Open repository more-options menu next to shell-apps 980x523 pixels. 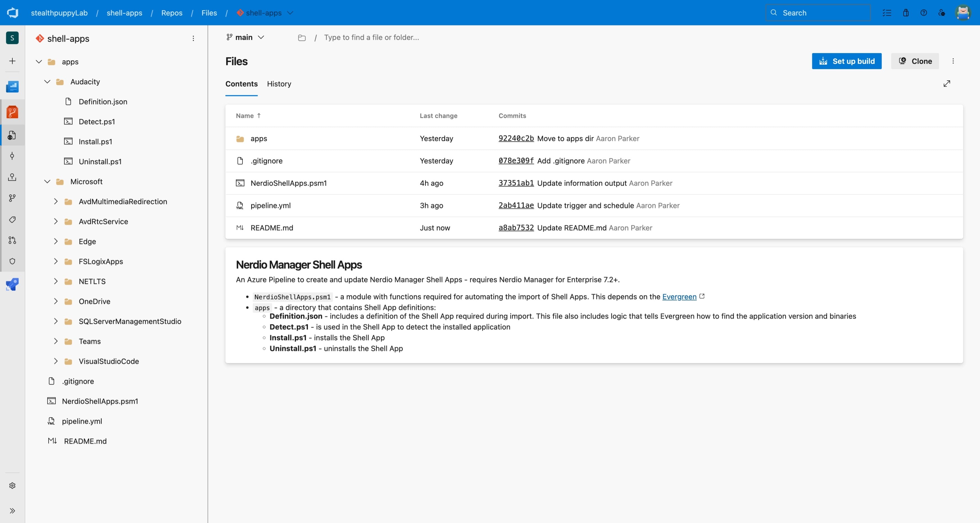click(193, 38)
